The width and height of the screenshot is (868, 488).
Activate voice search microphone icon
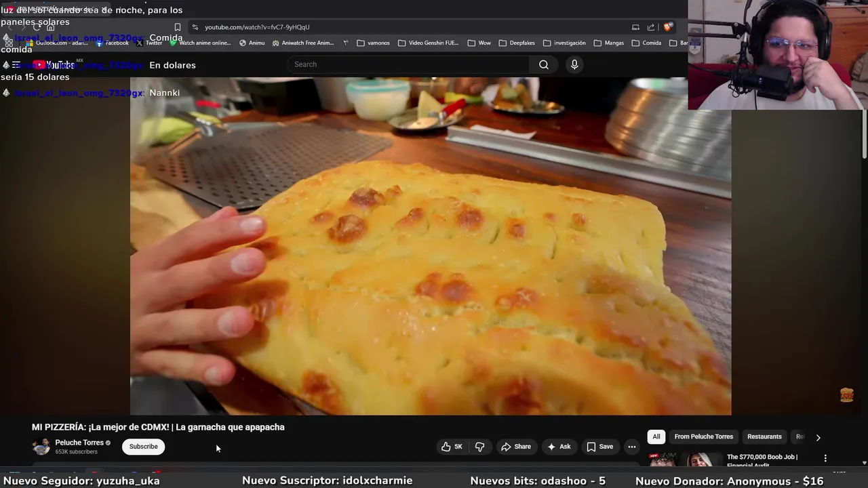click(574, 64)
